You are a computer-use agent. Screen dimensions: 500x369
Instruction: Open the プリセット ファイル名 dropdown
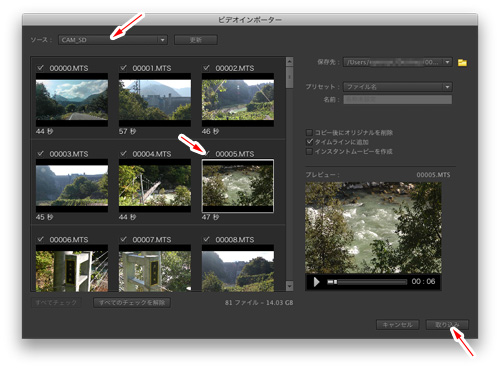coord(398,87)
